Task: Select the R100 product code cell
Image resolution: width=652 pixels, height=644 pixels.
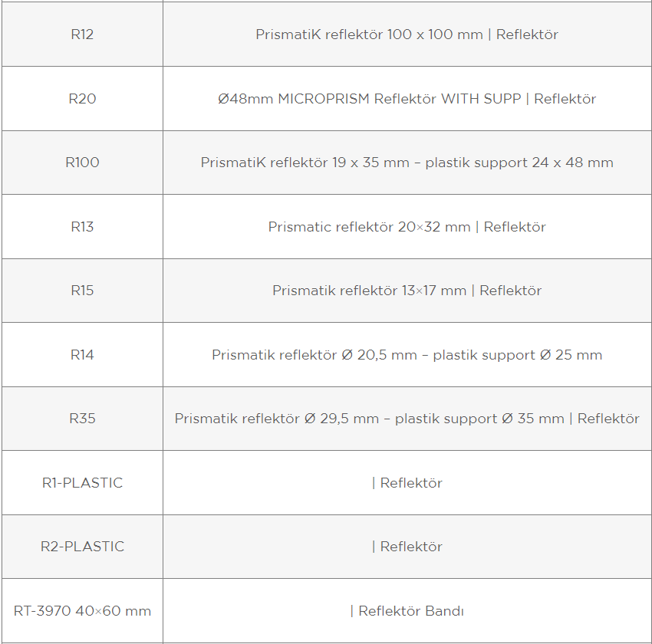Action: pos(82,163)
